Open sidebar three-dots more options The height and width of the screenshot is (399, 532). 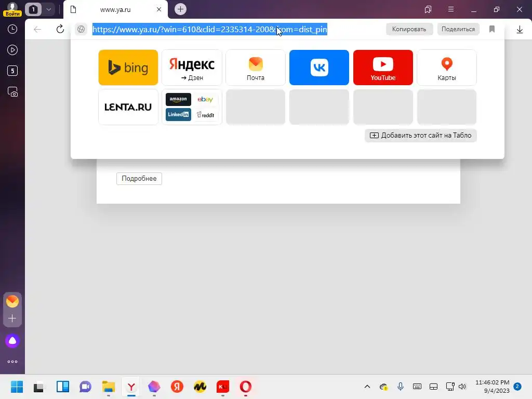[x=12, y=362]
